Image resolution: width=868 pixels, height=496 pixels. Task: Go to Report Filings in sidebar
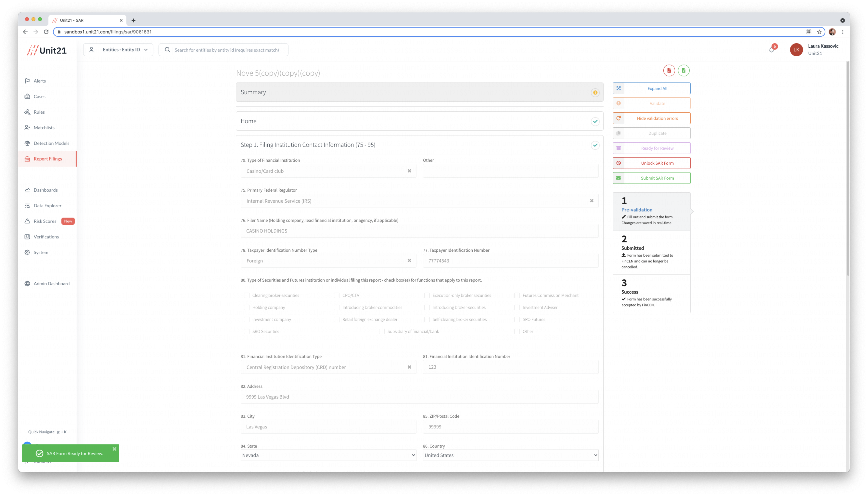pos(48,159)
